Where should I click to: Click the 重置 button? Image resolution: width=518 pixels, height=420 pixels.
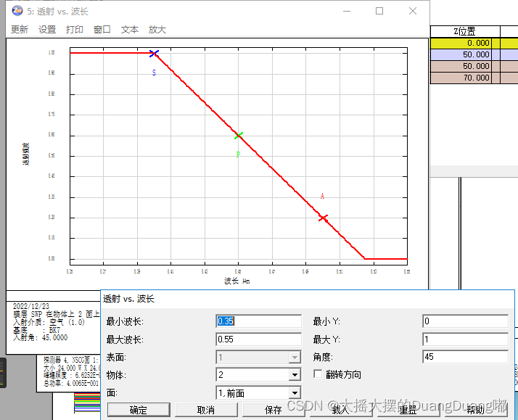pyautogui.click(x=408, y=410)
